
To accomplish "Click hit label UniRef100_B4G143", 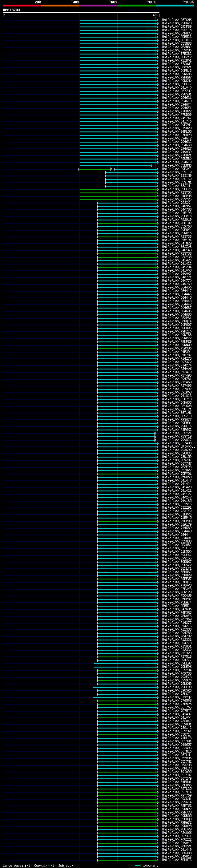I will [x=177, y=250].
